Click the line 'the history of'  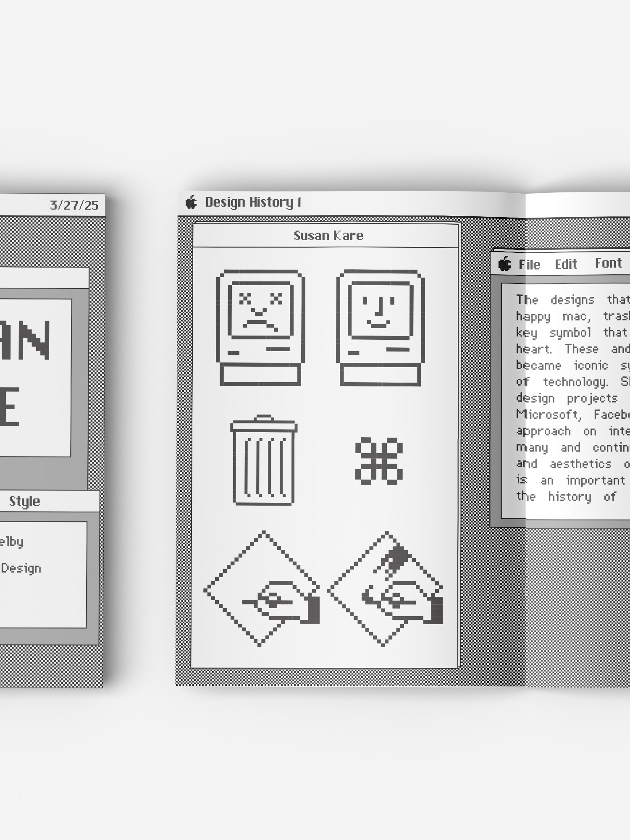[573, 496]
